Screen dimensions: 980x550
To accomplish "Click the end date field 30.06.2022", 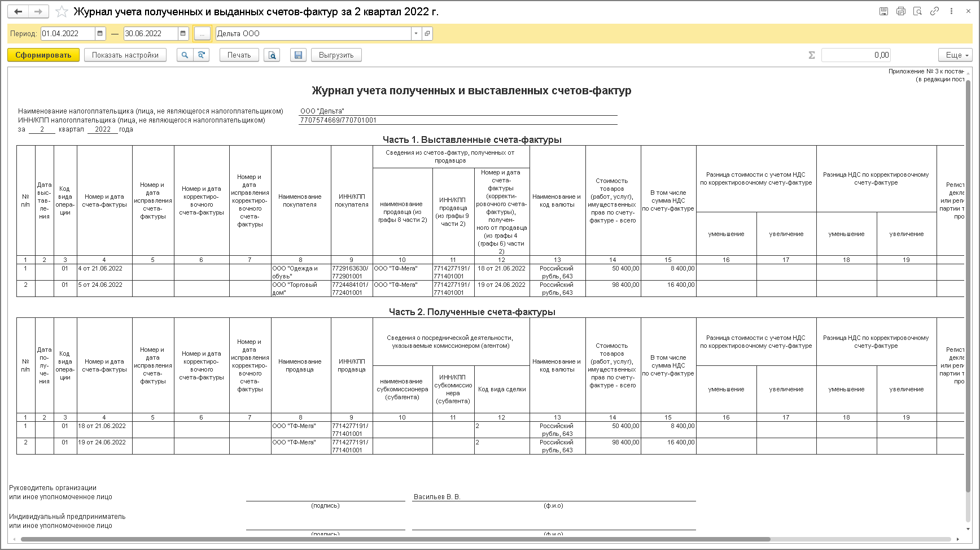I will point(151,33).
